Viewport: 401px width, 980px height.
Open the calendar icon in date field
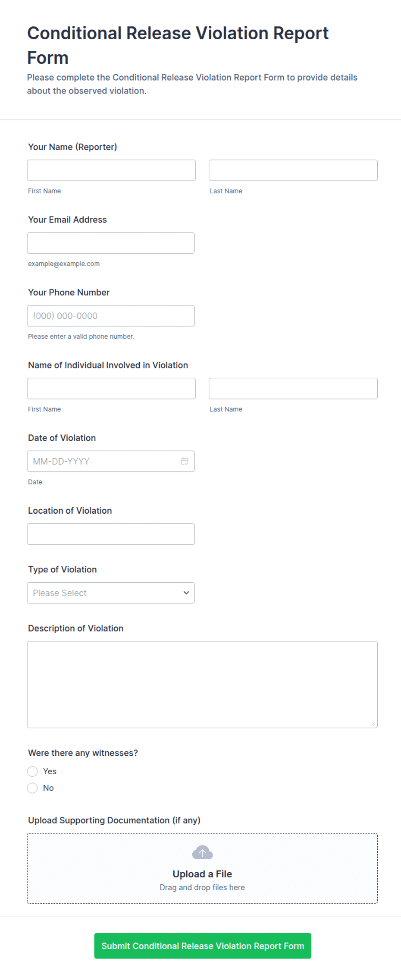pyautogui.click(x=185, y=461)
